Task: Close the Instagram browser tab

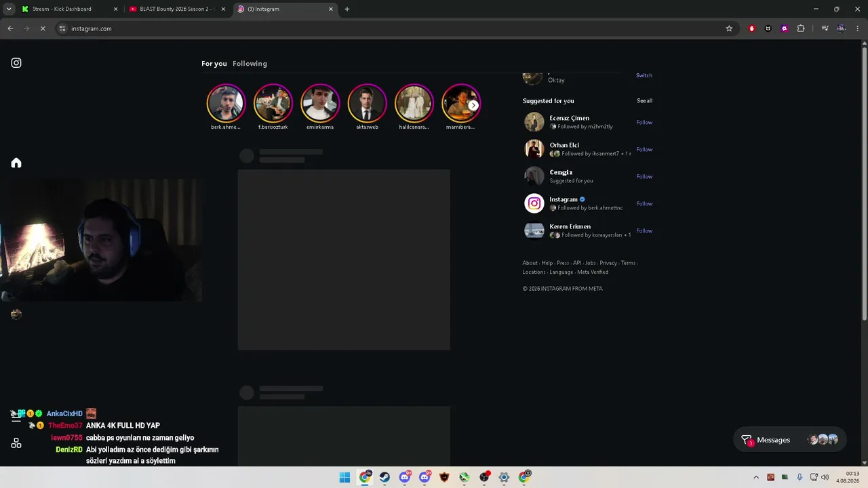Action: pyautogui.click(x=331, y=9)
